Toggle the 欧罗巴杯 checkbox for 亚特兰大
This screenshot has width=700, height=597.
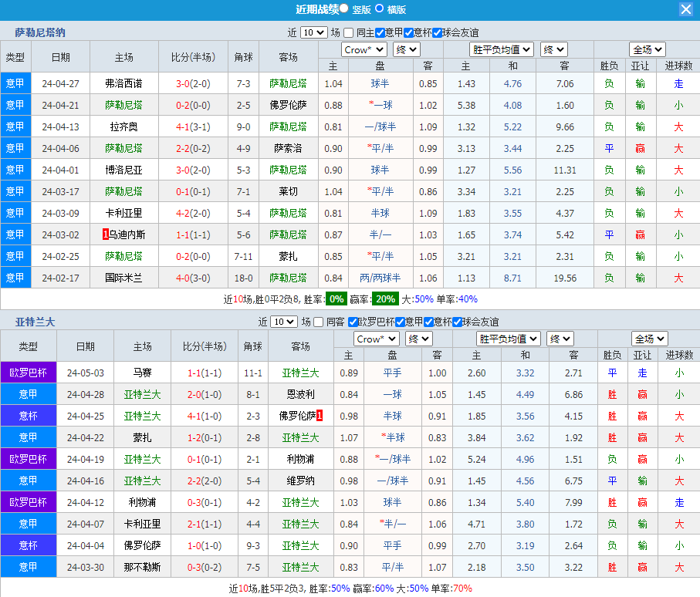[353, 322]
